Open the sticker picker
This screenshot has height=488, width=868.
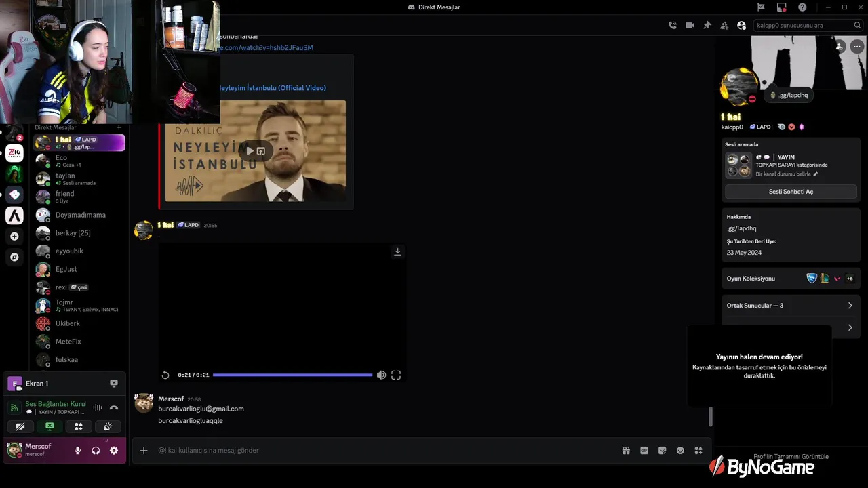pyautogui.click(x=663, y=451)
